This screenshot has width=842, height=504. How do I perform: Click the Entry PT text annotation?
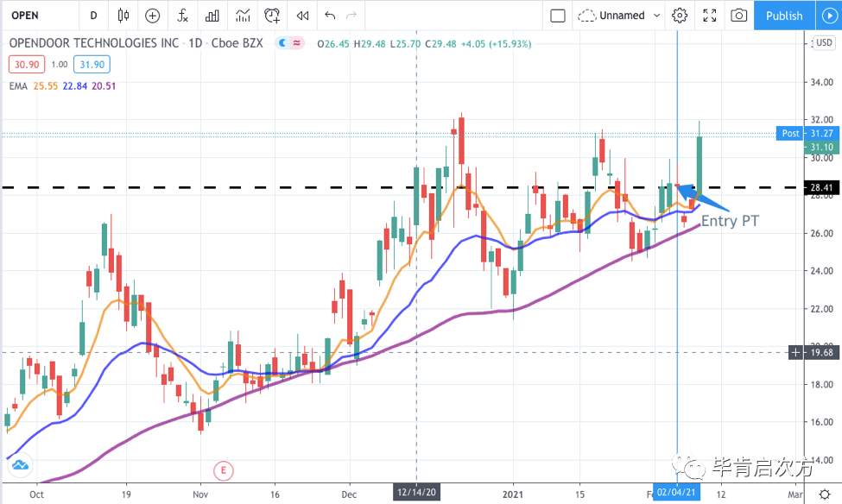(x=730, y=221)
